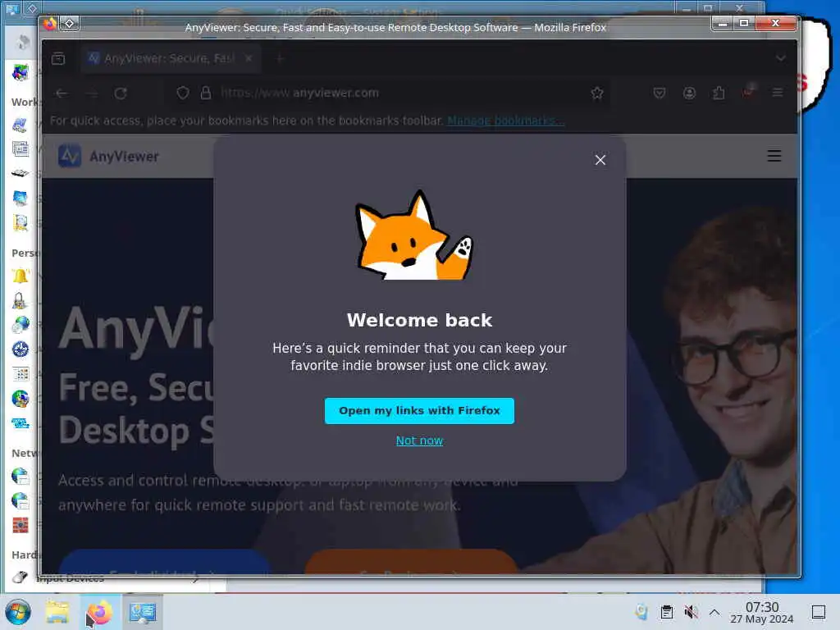This screenshot has height=630, width=840.
Task: Close the Welcome back dialog
Action: click(x=600, y=160)
